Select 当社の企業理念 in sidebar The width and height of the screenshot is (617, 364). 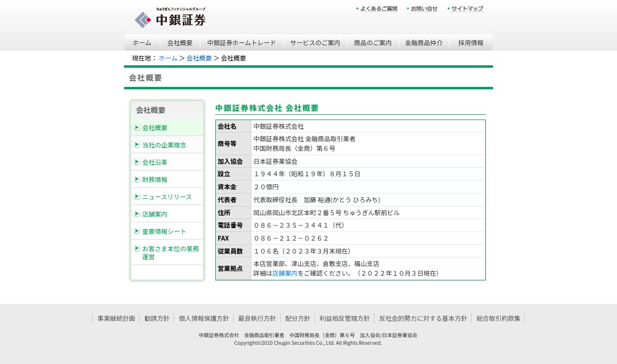tap(167, 145)
